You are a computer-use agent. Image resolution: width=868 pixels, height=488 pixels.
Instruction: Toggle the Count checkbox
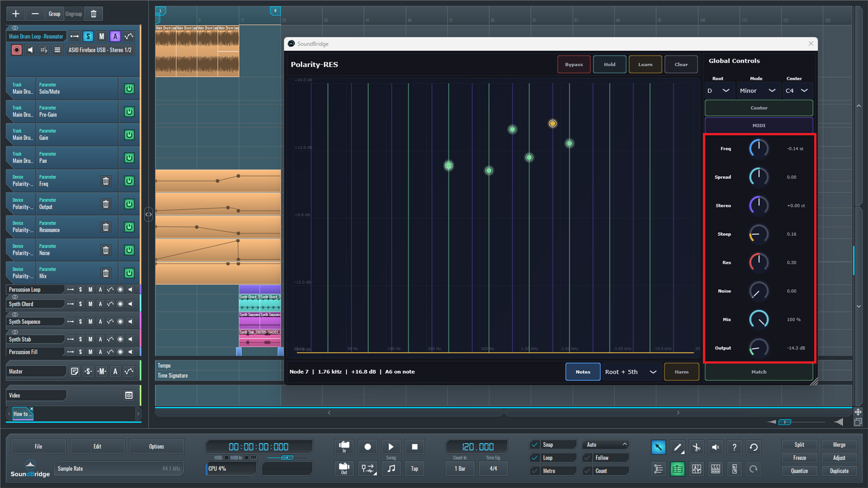588,471
